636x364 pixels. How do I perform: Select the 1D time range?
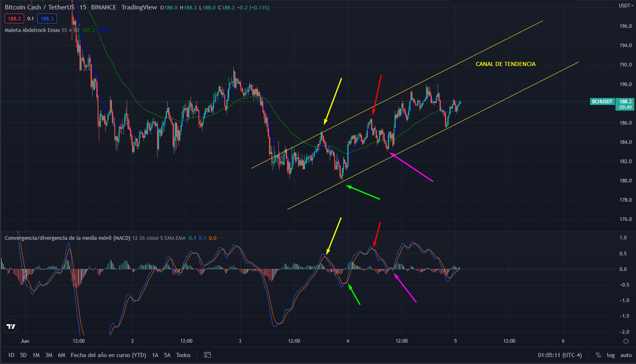point(11,355)
